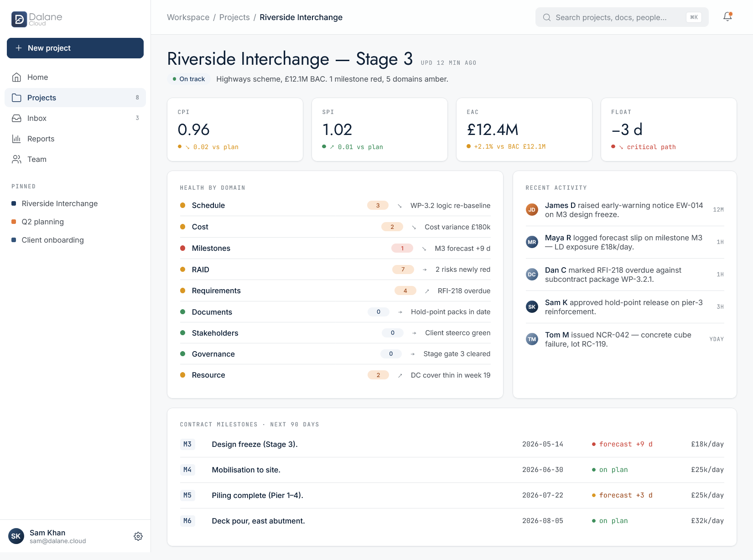Image resolution: width=753 pixels, height=560 pixels.
Task: Click RAID count badge 7
Action: click(x=403, y=270)
